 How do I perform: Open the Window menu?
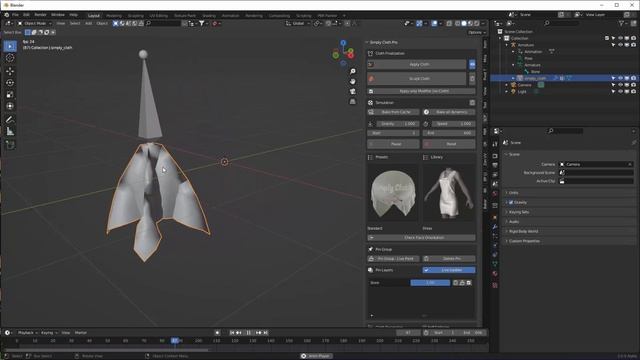tap(58, 15)
